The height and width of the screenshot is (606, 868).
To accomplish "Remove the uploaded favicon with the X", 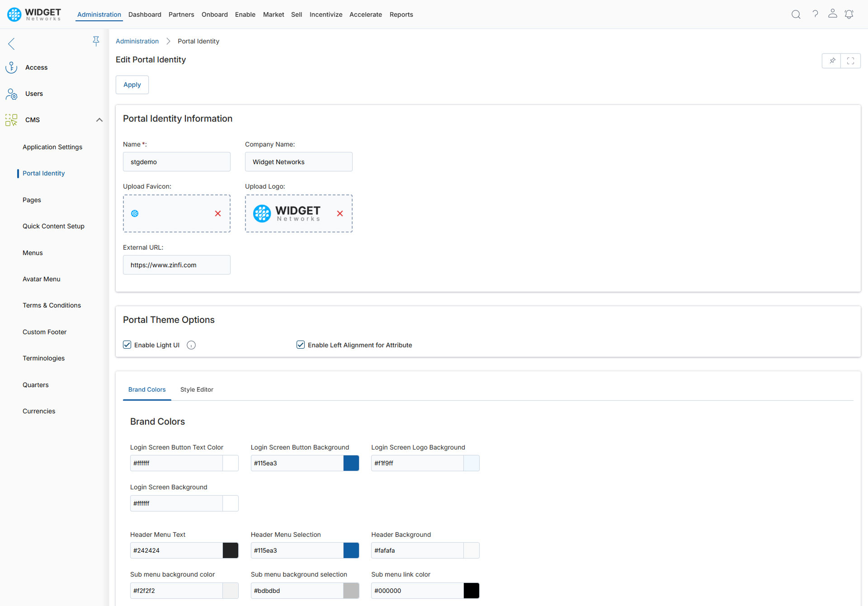I will coord(218,213).
